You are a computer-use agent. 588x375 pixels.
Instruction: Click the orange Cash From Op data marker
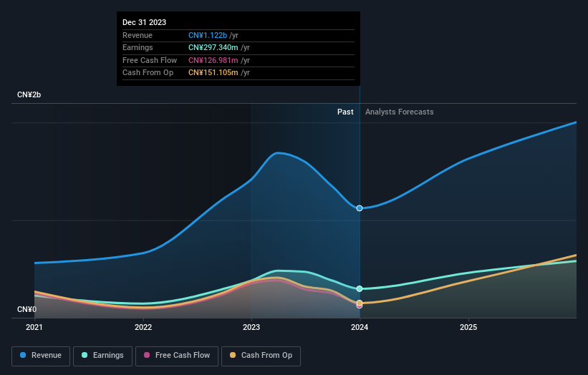[x=360, y=303]
